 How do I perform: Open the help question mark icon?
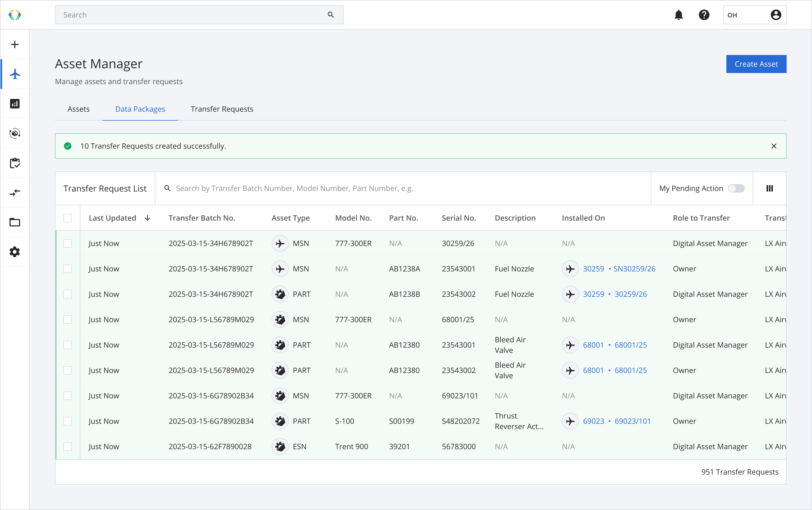pyautogui.click(x=704, y=15)
